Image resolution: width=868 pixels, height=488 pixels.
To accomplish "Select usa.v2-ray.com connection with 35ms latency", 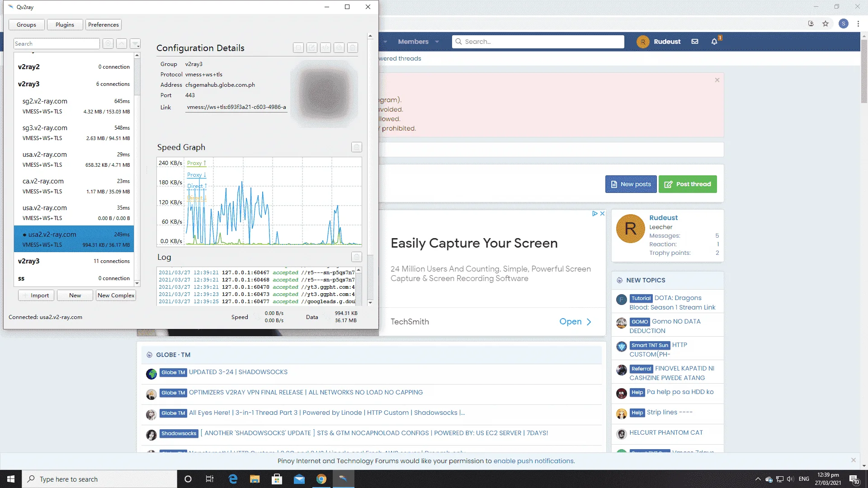I will coord(74,213).
